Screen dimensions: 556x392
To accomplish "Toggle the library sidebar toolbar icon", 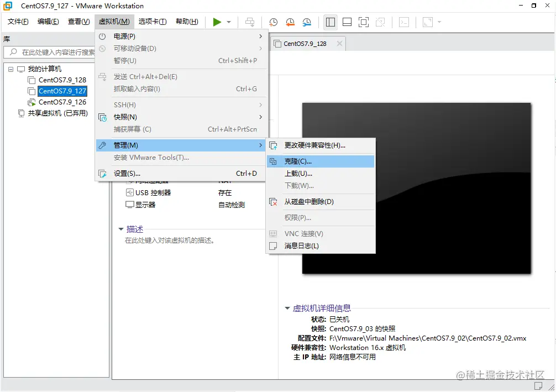I will coord(330,22).
